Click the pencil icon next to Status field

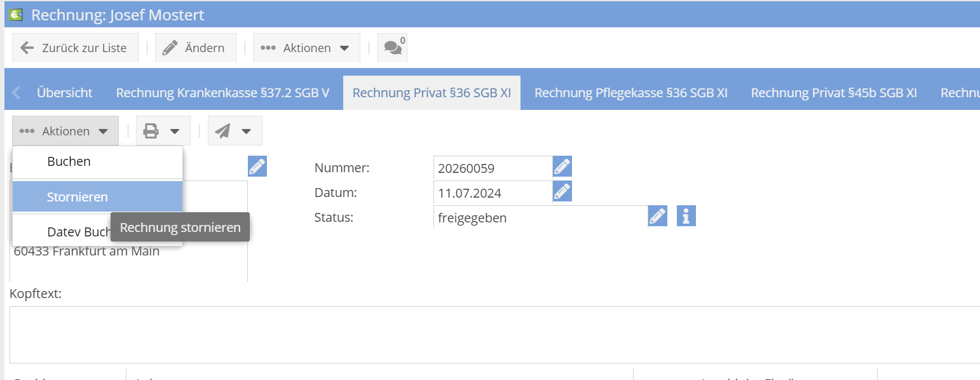pyautogui.click(x=657, y=216)
